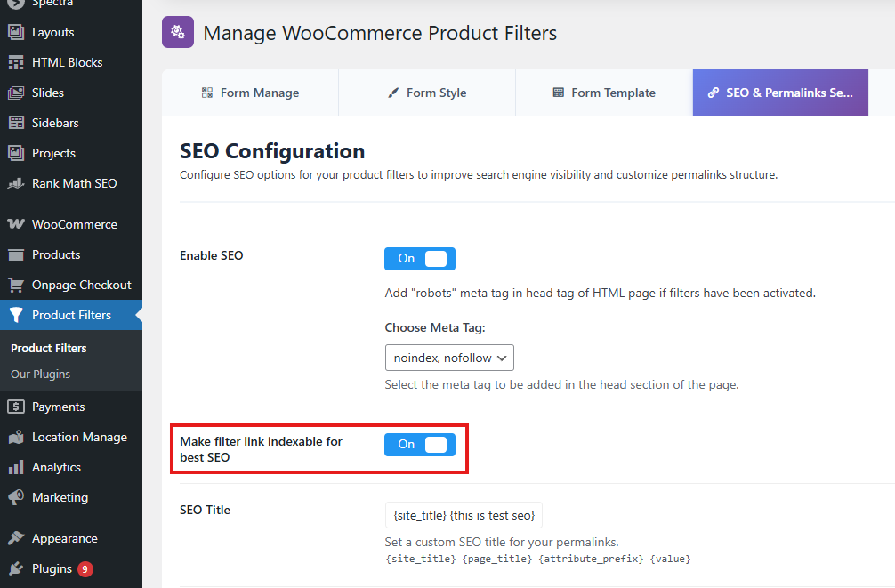The image size is (895, 588).
Task: Click the Products box icon
Action: [16, 254]
